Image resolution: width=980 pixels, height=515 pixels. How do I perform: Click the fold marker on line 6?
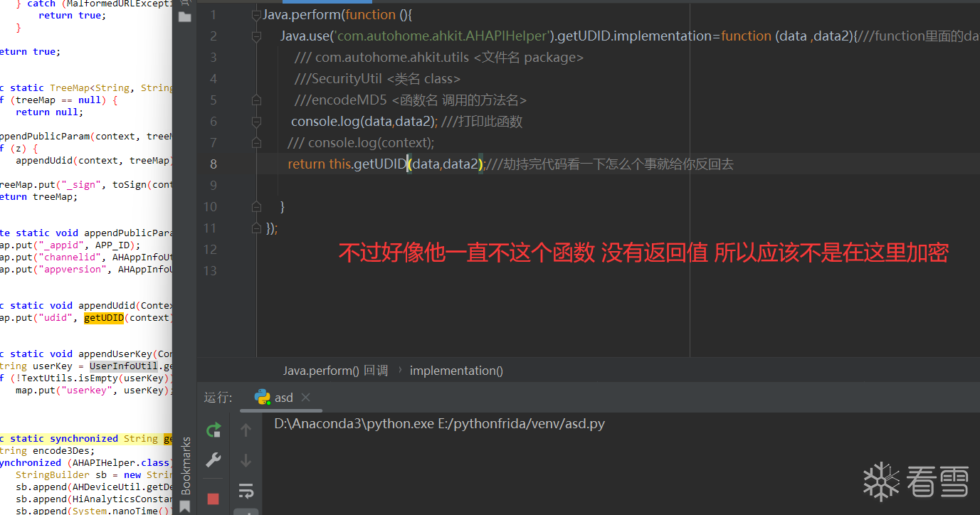(256, 122)
